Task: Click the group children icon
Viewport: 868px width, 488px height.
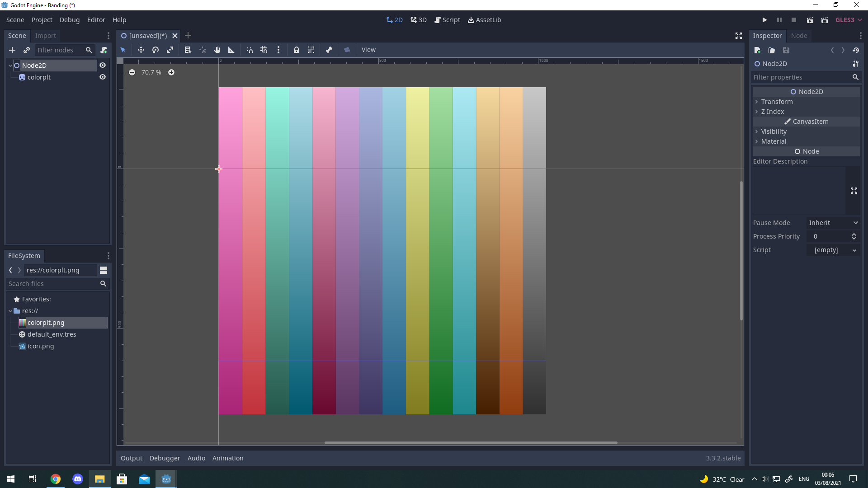Action: (x=311, y=50)
